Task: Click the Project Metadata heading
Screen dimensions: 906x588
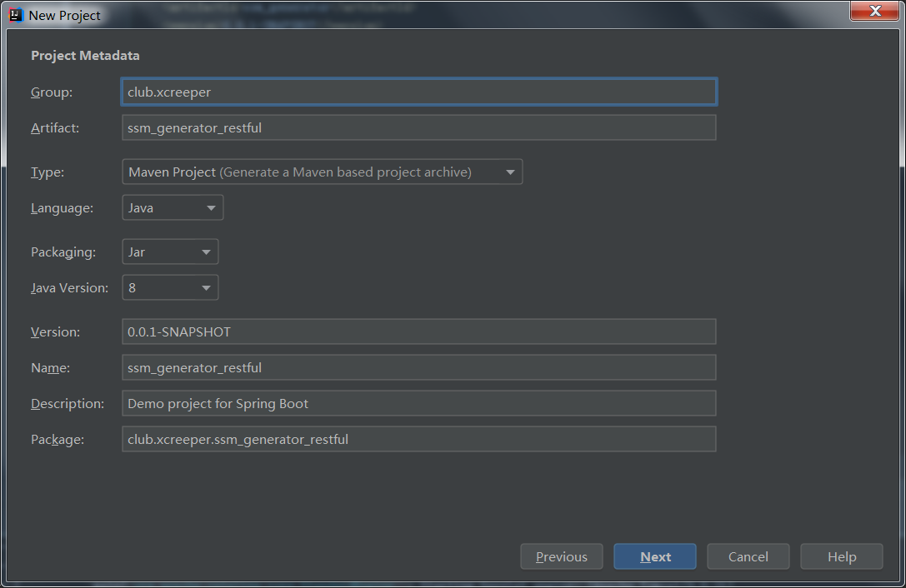Action: 86,56
